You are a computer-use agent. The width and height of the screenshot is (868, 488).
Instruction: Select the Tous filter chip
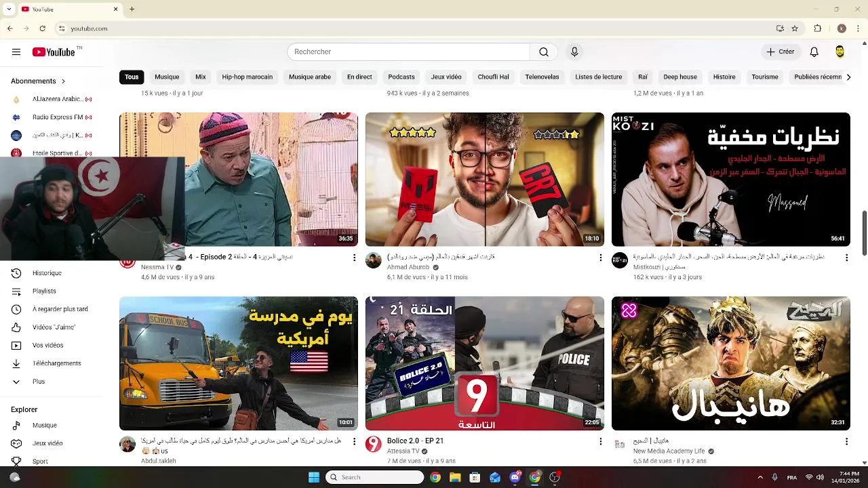tap(132, 77)
